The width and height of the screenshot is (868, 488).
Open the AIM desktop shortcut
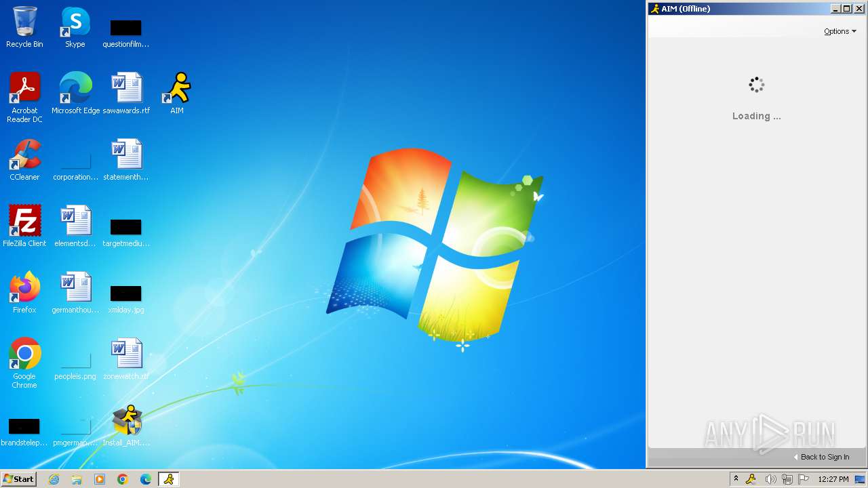click(177, 94)
